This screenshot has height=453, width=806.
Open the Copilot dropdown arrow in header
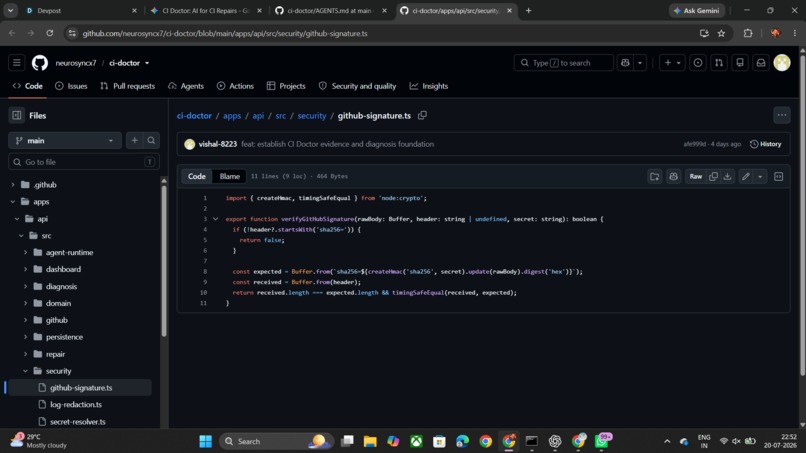click(640, 63)
